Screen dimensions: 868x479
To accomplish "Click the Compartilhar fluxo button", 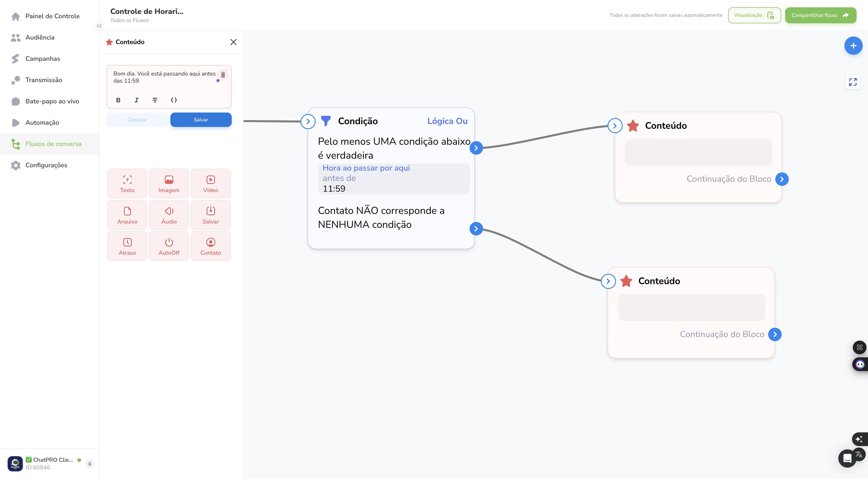I will click(x=821, y=15).
